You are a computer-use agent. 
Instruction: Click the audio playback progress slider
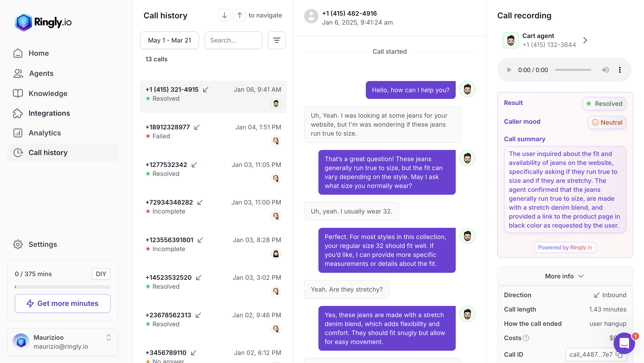click(573, 70)
